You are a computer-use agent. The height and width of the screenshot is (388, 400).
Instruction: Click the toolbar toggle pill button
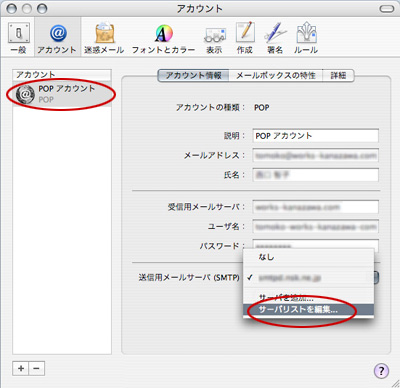tap(387, 9)
